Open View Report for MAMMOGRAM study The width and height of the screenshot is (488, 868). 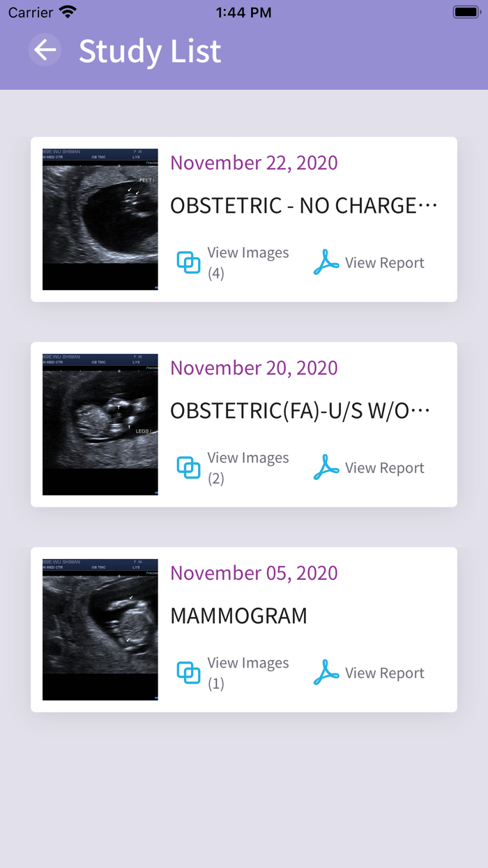point(384,673)
